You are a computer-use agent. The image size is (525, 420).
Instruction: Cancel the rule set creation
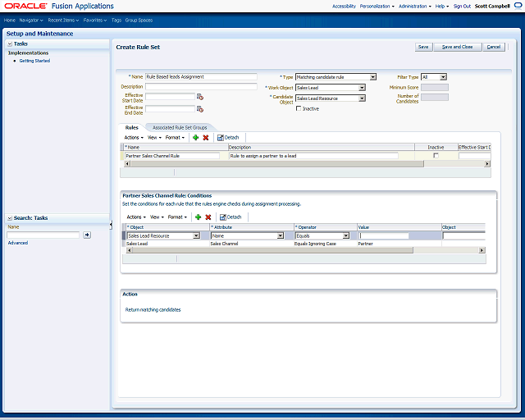click(x=494, y=47)
